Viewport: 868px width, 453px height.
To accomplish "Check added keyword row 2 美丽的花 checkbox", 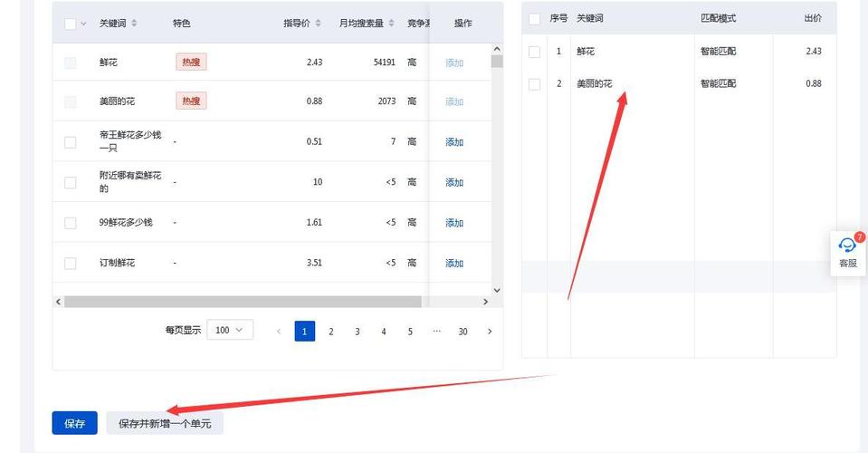I will coord(534,84).
